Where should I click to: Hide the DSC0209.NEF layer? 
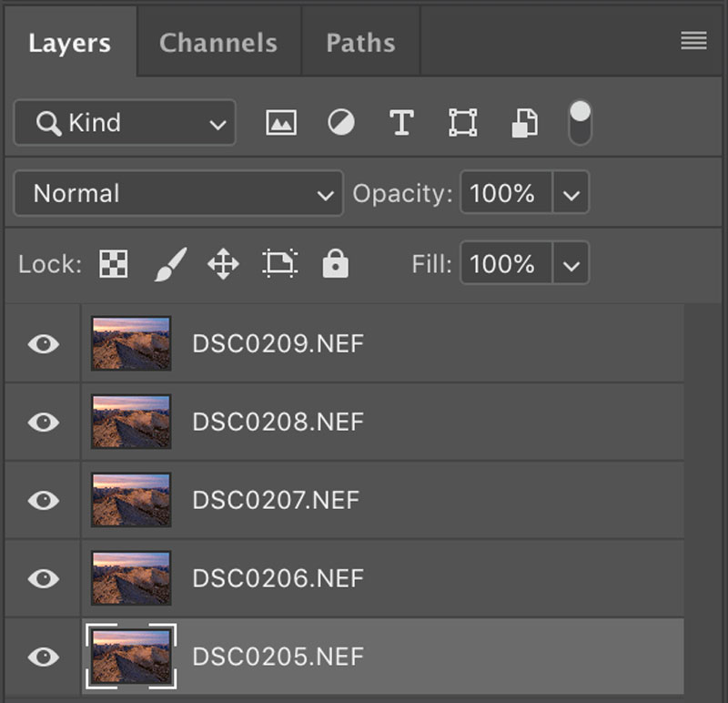coord(43,344)
